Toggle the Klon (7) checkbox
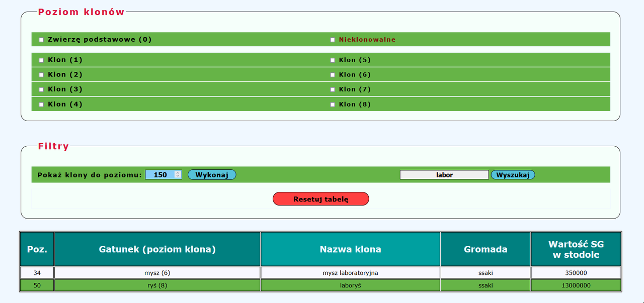 [x=332, y=89]
